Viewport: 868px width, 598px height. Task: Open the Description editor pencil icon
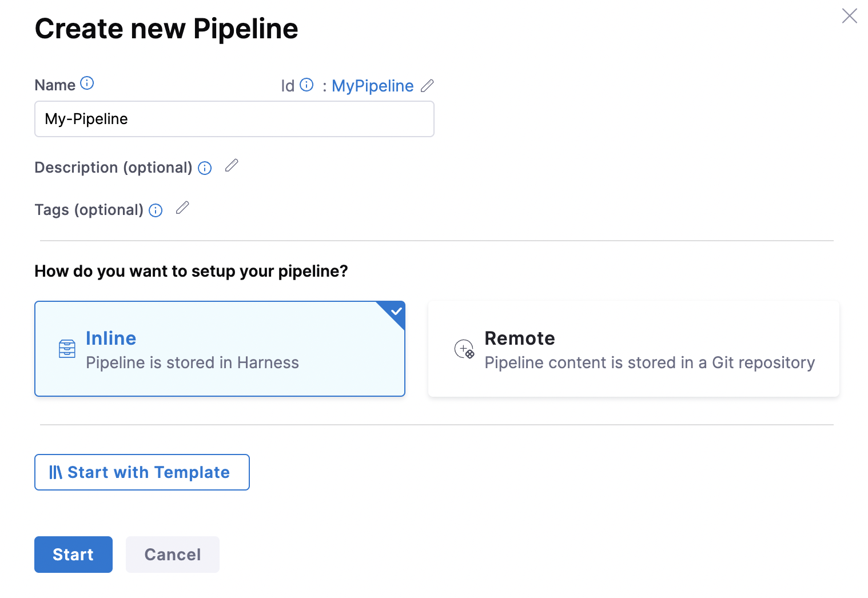pyautogui.click(x=232, y=166)
